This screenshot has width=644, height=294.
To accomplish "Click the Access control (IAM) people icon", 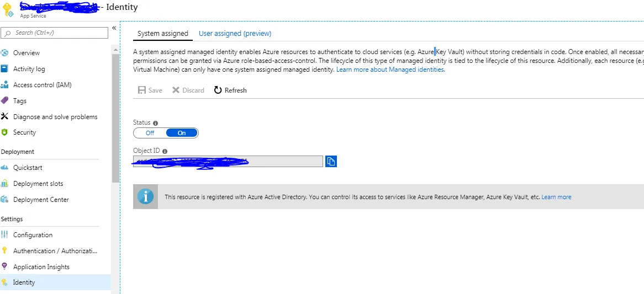I will tap(4, 85).
